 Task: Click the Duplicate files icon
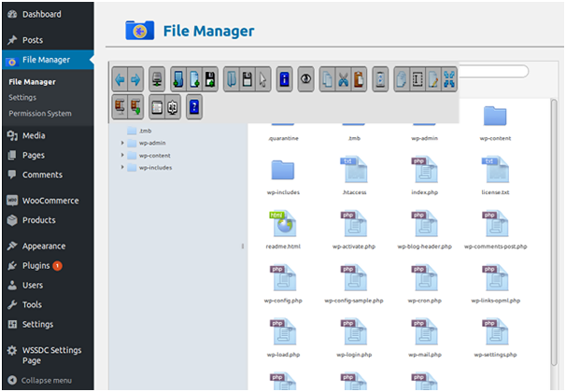402,79
